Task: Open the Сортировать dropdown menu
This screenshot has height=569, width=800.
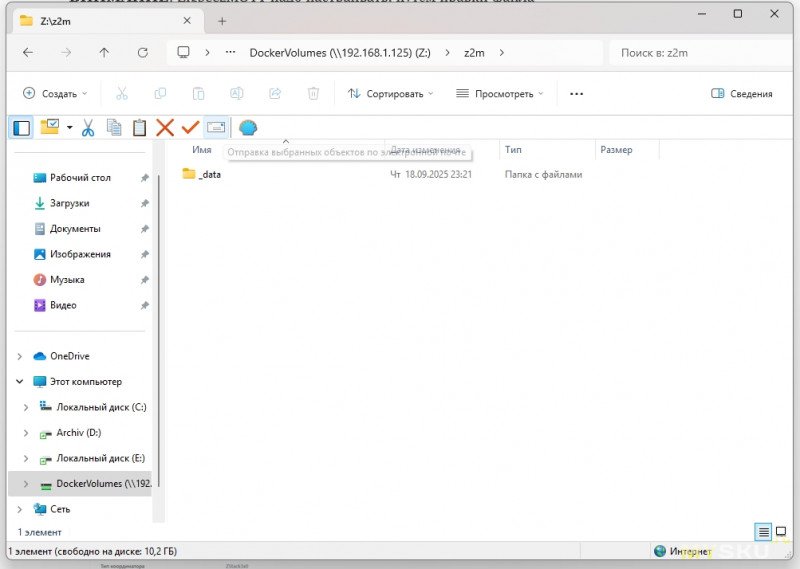Action: click(x=390, y=94)
